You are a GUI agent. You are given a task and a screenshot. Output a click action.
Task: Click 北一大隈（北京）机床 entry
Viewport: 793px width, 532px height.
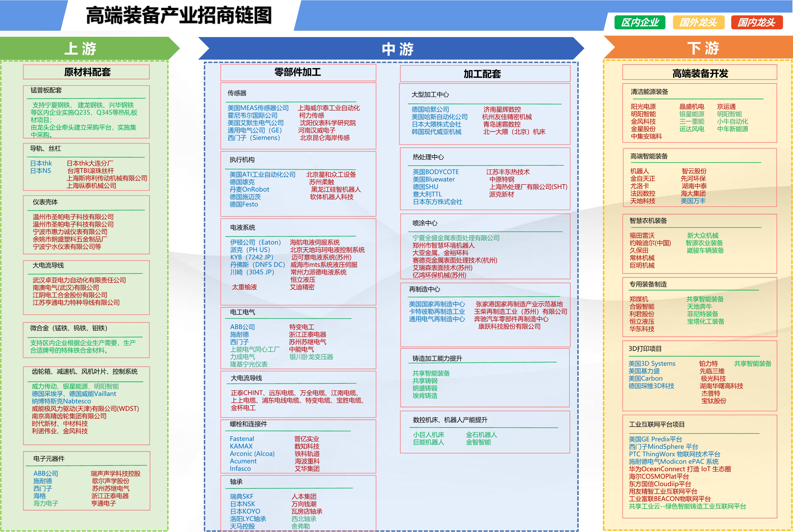(514, 132)
